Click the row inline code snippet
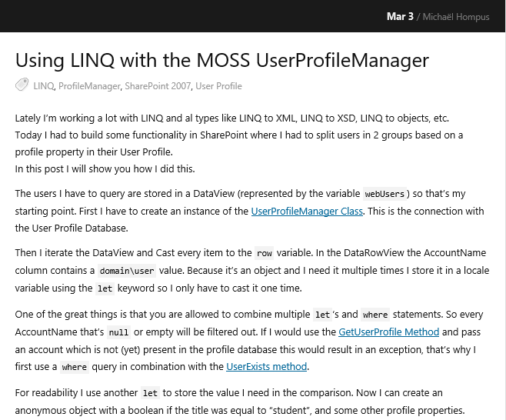Viewport: 506px width, 420px height. point(265,253)
